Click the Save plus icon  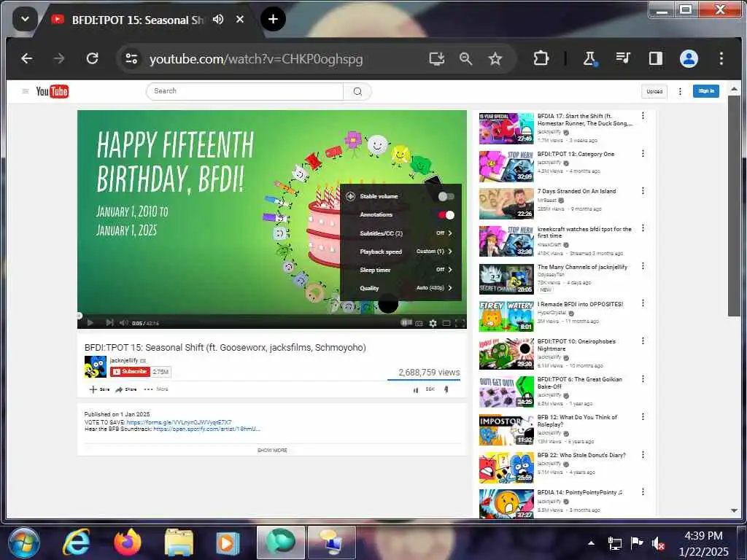(x=99, y=389)
